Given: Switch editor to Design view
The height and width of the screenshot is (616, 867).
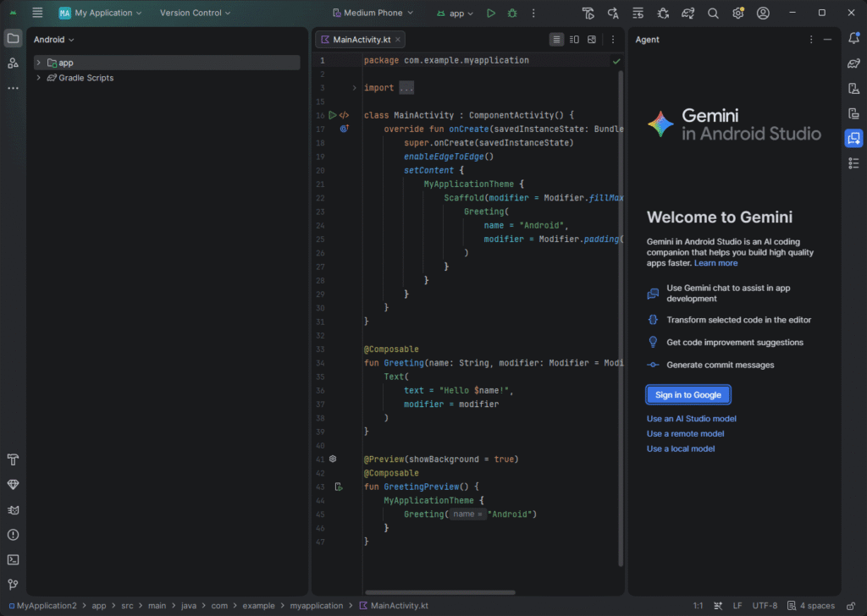Looking at the screenshot, I should pyautogui.click(x=592, y=39).
